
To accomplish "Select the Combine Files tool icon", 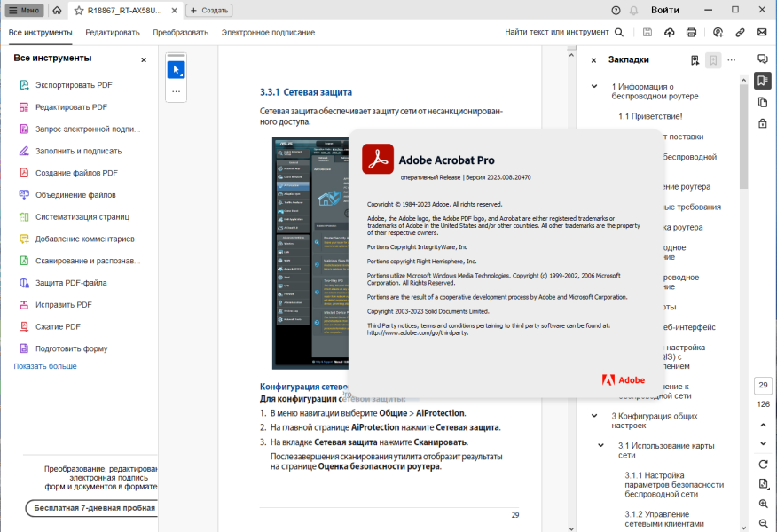I will [24, 195].
